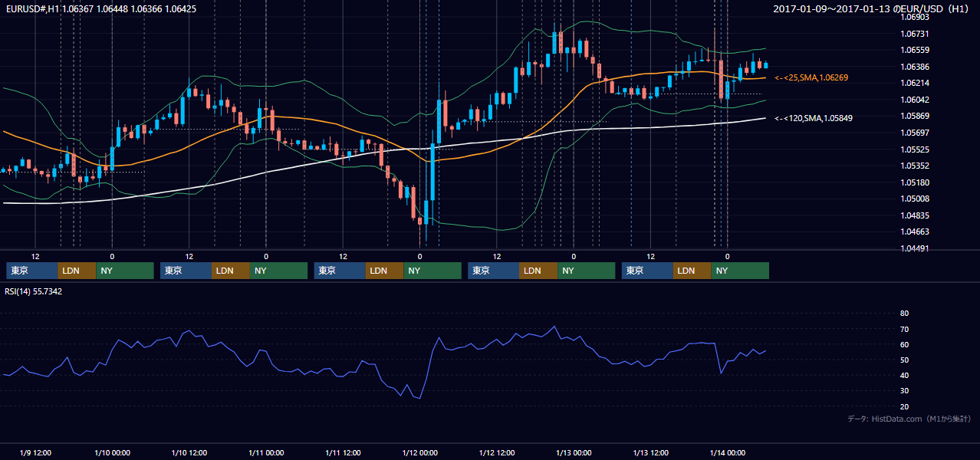The image size is (980, 460).
Task: Click the 1/12 12:00 time axis label
Action: tap(496, 452)
